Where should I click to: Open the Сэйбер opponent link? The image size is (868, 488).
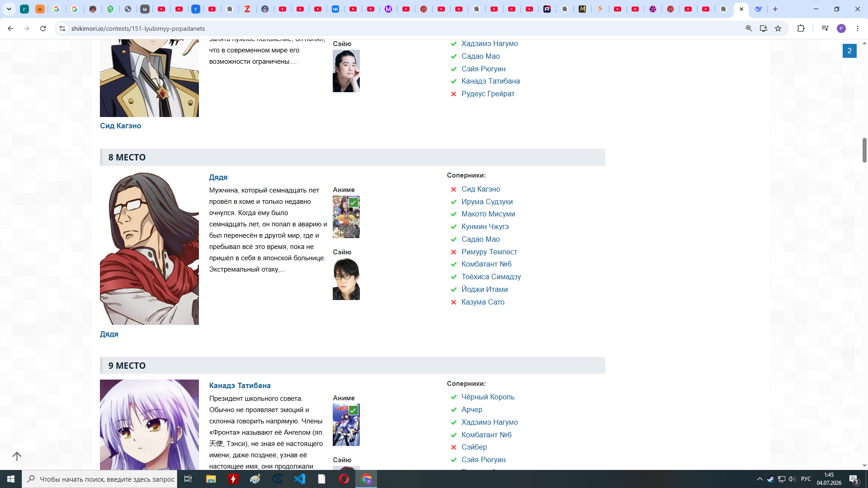(x=474, y=447)
